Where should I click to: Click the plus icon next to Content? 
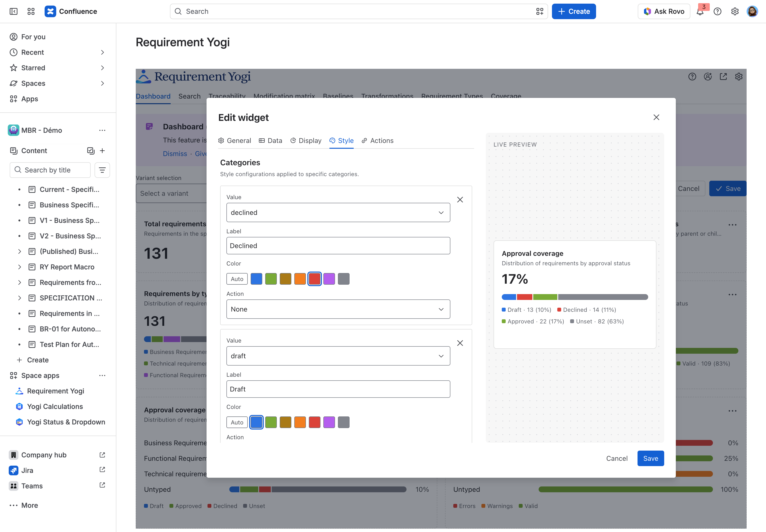102,151
